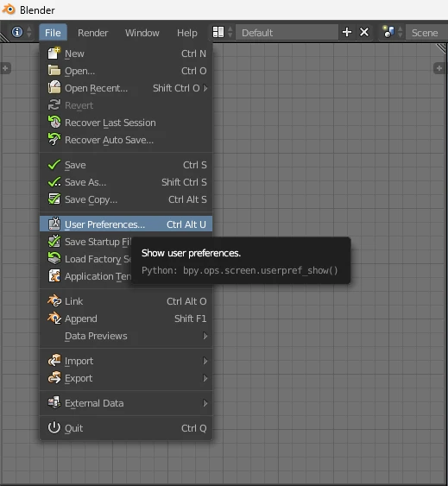Choose Save As... menu entry
Viewport: 448px width, 486px height.
126,182
